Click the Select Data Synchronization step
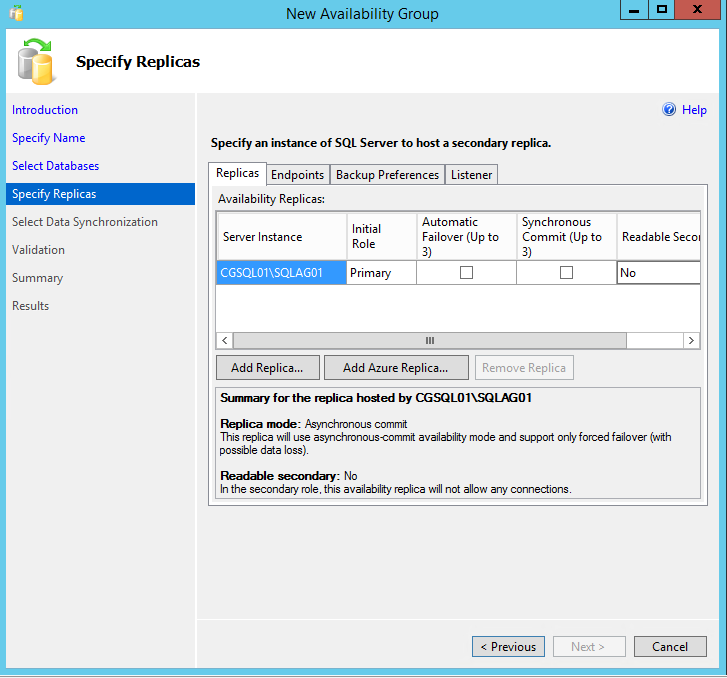This screenshot has height=678, width=727. tap(85, 222)
